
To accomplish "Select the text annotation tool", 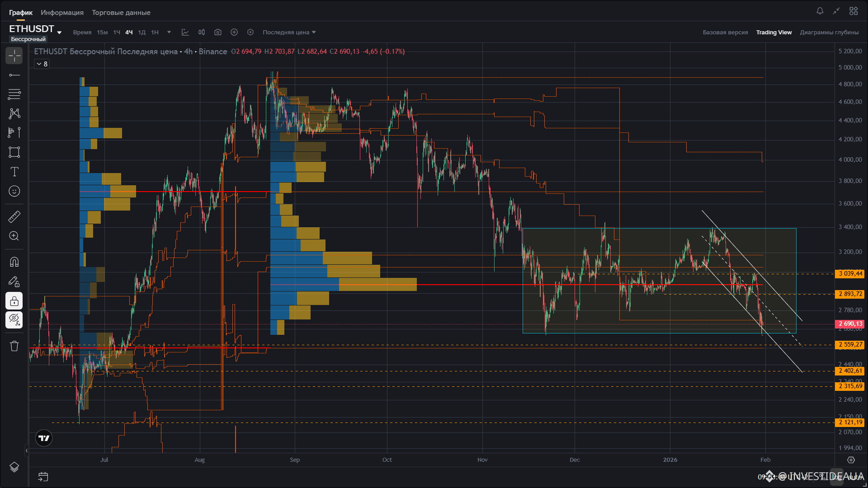I will (14, 172).
